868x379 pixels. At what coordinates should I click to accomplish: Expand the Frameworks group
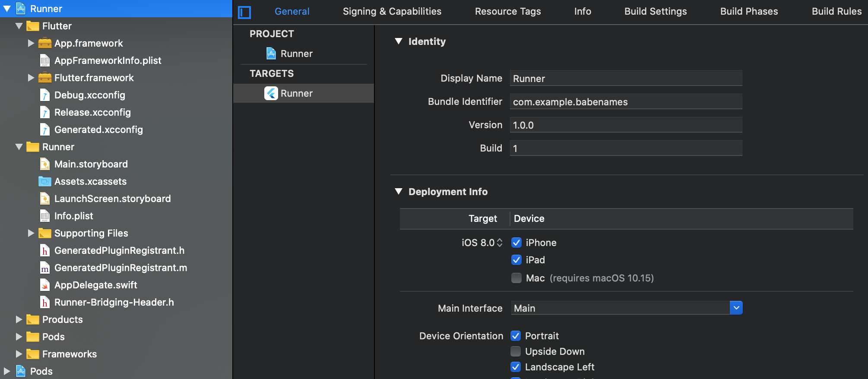click(x=19, y=354)
